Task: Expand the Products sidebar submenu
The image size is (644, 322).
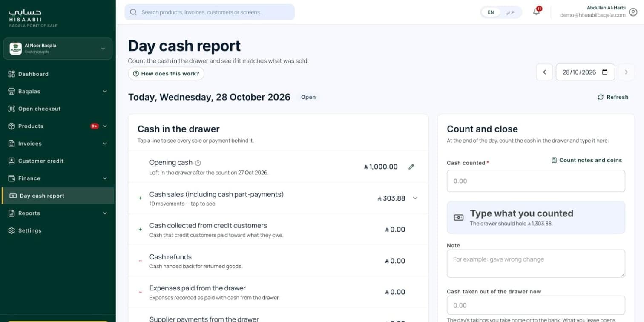Action: click(x=105, y=126)
